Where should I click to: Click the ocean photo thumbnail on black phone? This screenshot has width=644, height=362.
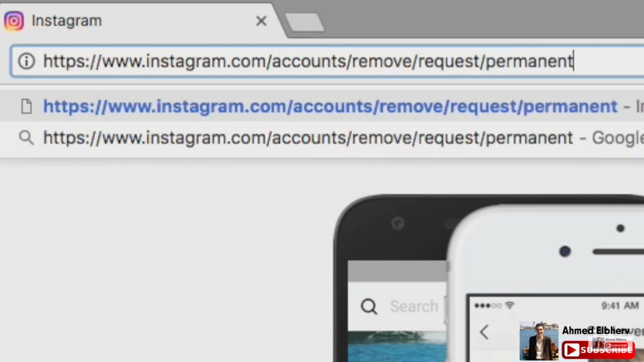397,346
